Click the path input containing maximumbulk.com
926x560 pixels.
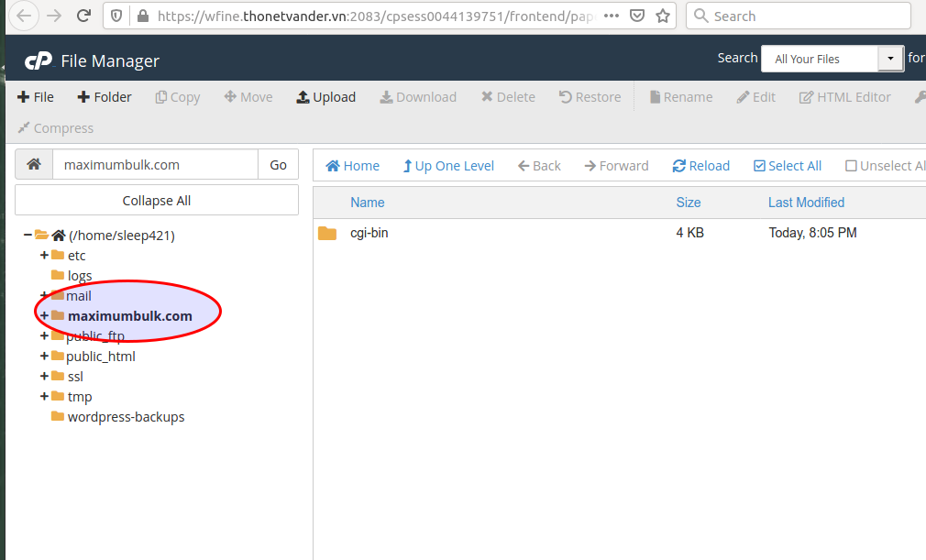coord(155,165)
